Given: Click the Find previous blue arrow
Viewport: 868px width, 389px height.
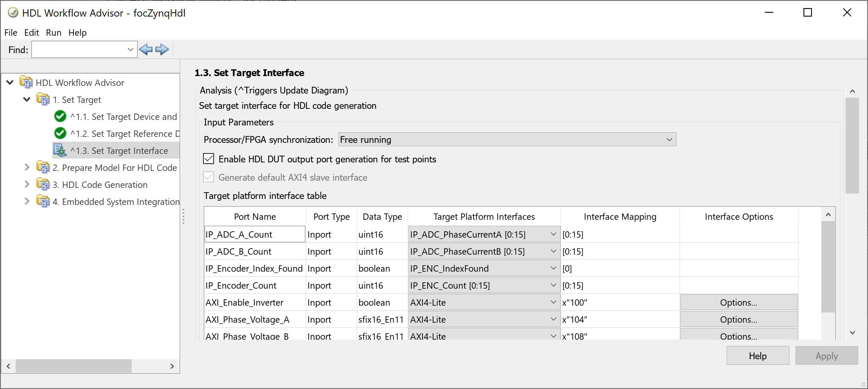Looking at the screenshot, I should pos(146,50).
